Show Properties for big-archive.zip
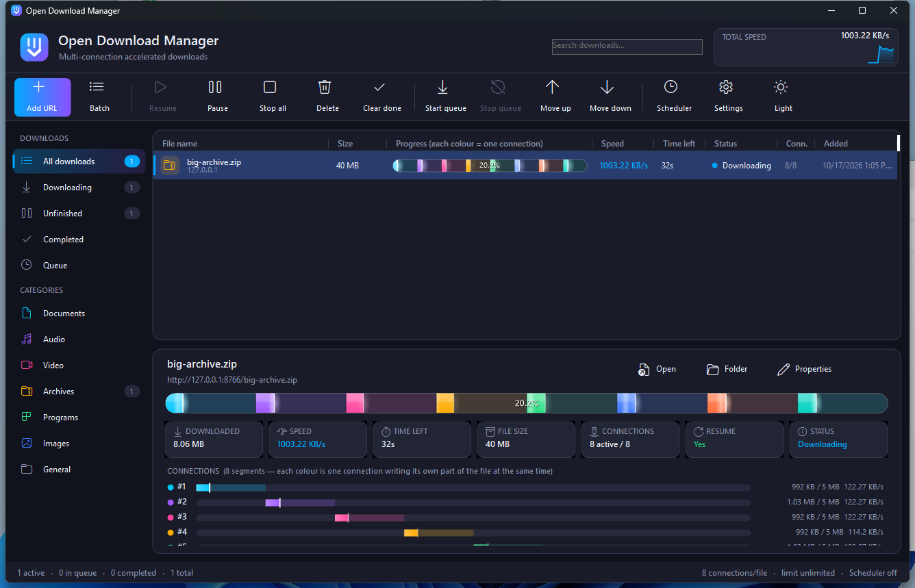This screenshot has width=915, height=588. [x=805, y=369]
